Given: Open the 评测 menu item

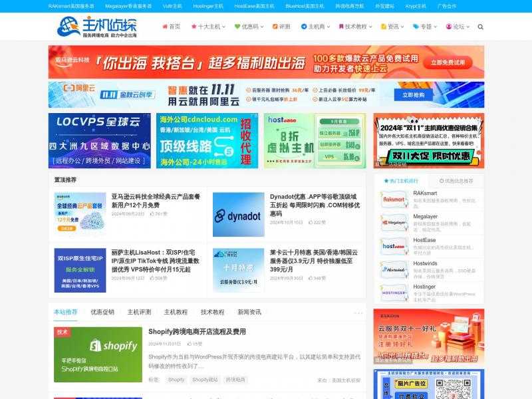Looking at the screenshot, I should point(281,27).
